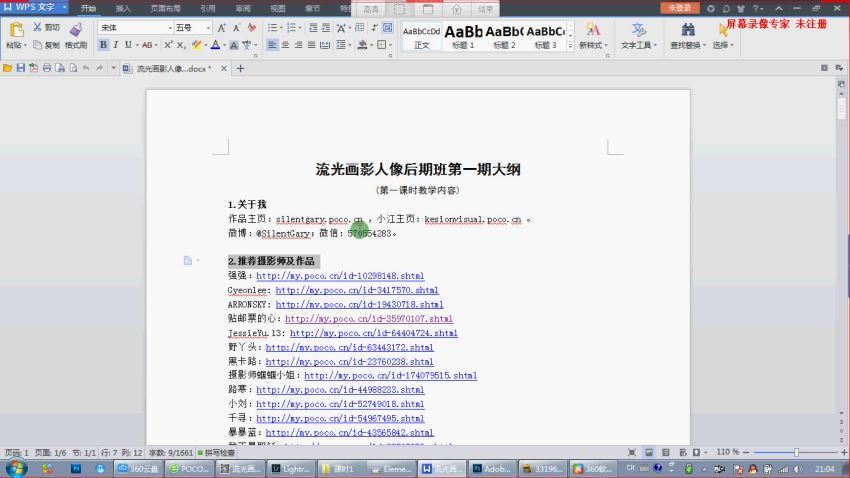
Task: Toggle spell check in status bar
Action: pyautogui.click(x=222, y=453)
